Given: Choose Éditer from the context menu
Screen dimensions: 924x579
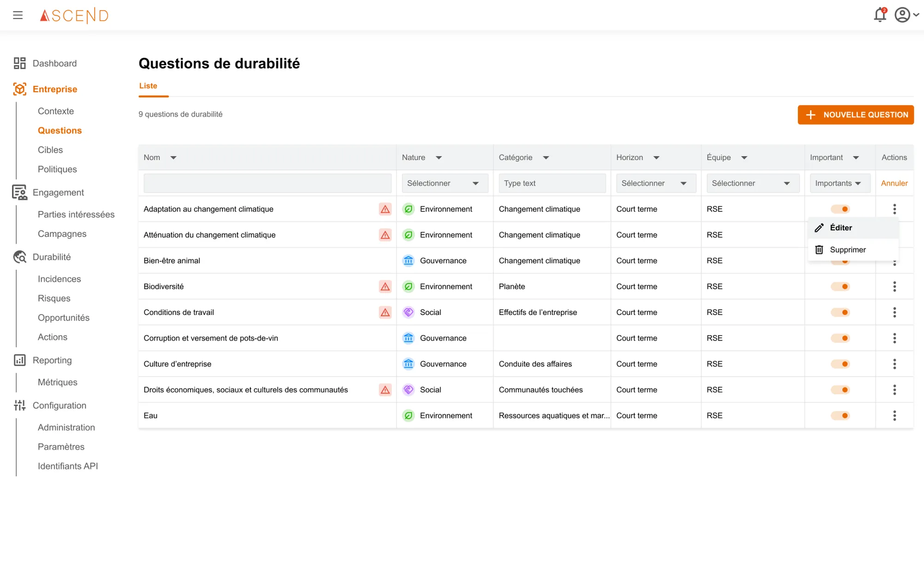Looking at the screenshot, I should [x=841, y=228].
